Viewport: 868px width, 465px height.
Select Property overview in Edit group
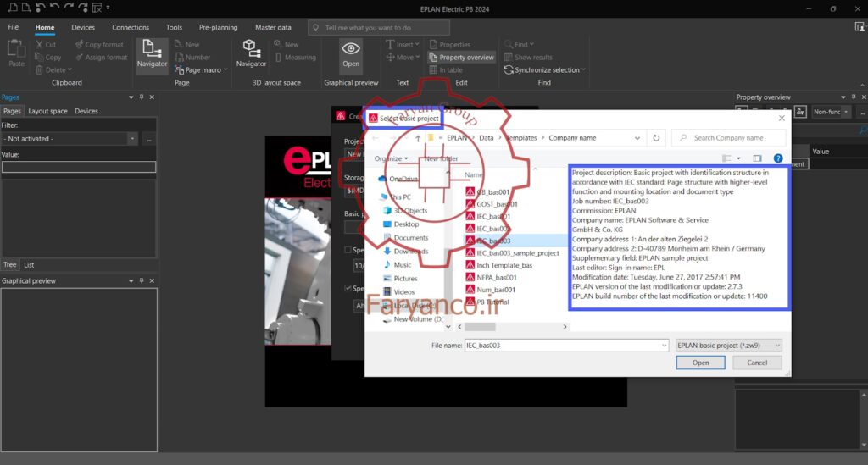461,57
